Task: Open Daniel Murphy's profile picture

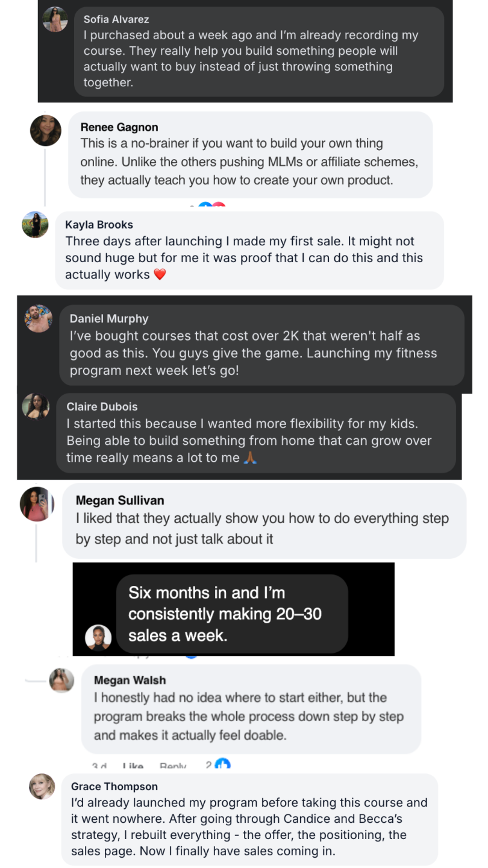Action: point(39,318)
